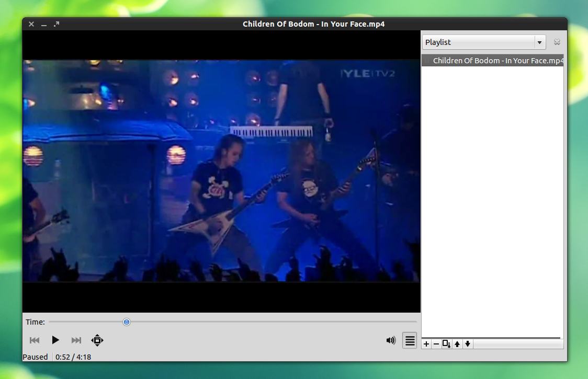Move the playlist item down
Image resolution: width=588 pixels, height=379 pixels.
click(x=468, y=344)
